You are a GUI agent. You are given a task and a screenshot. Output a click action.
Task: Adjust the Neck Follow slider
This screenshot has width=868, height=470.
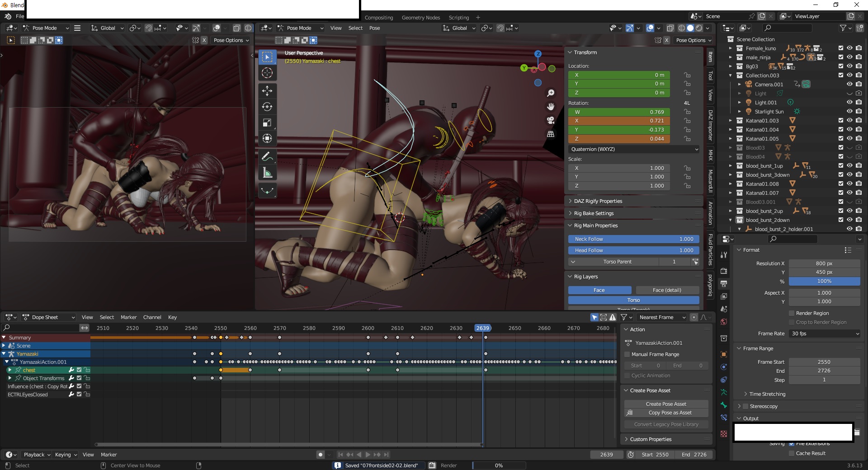click(634, 239)
